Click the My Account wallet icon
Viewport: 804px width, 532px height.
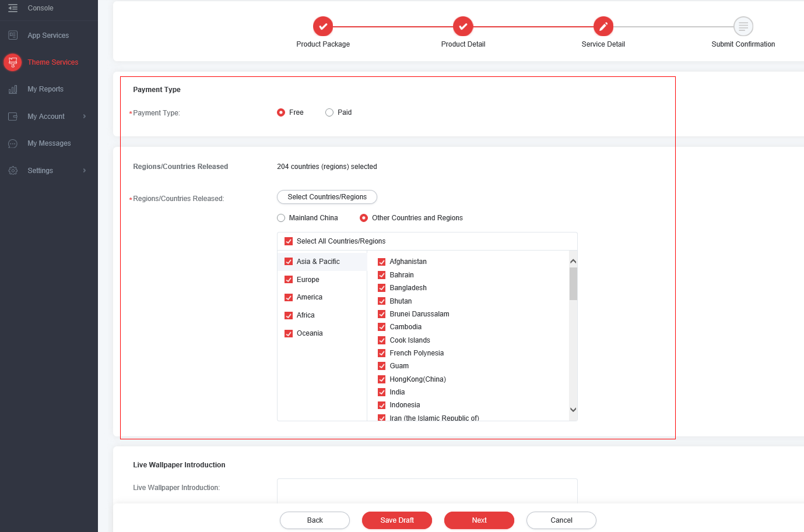point(13,117)
